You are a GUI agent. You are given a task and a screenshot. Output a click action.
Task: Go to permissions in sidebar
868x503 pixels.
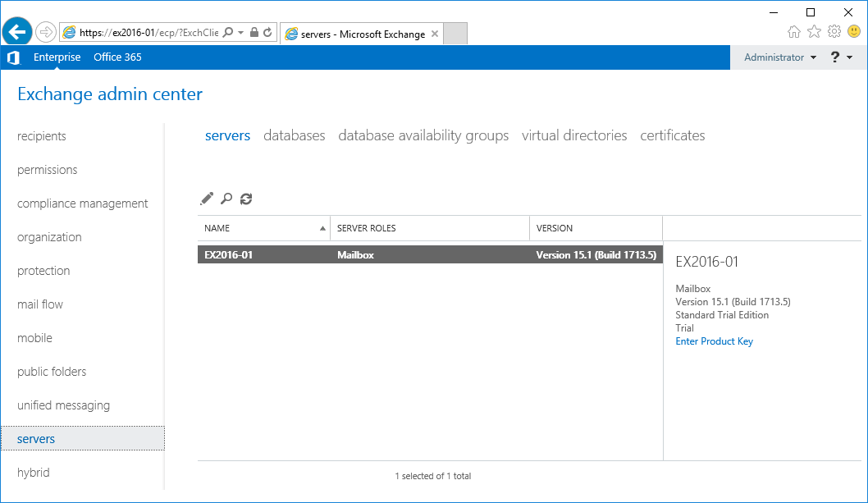click(x=47, y=170)
